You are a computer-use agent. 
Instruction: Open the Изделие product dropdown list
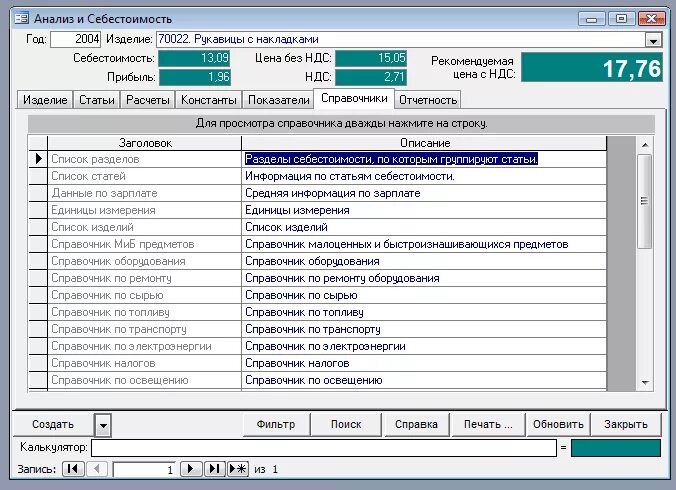point(653,41)
